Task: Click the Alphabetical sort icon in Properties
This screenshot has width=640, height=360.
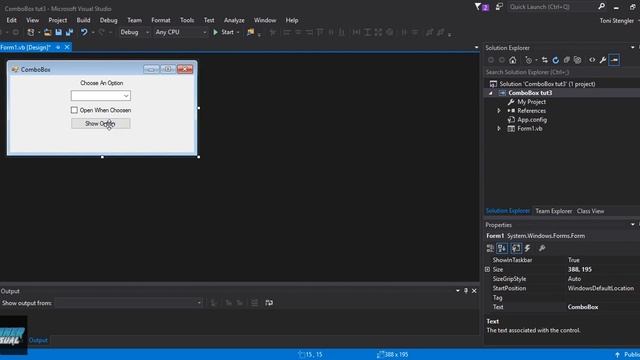Action: coord(502,248)
